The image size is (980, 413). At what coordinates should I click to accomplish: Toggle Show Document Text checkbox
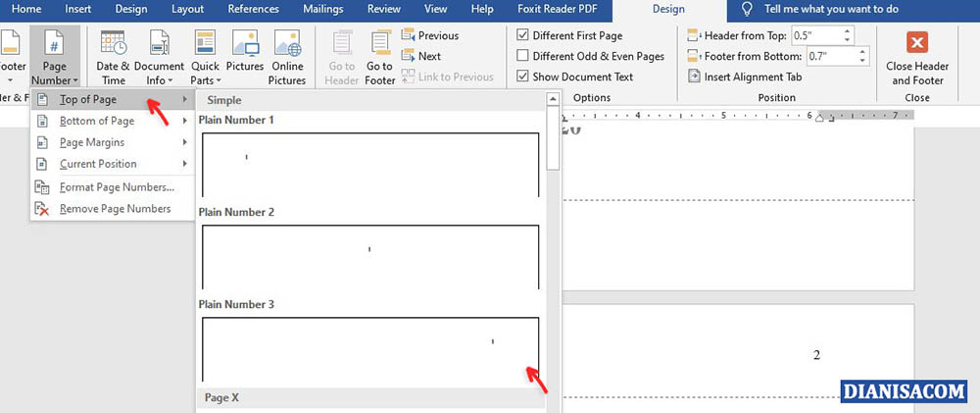pyautogui.click(x=523, y=77)
